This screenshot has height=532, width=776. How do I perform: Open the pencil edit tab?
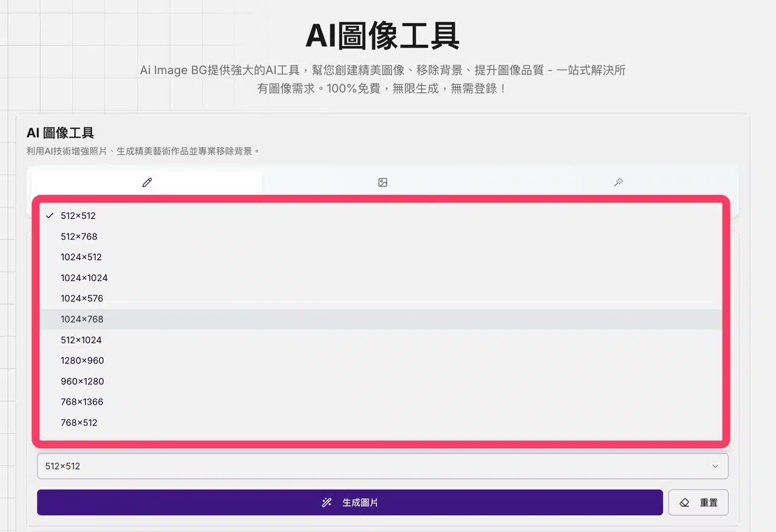click(147, 182)
